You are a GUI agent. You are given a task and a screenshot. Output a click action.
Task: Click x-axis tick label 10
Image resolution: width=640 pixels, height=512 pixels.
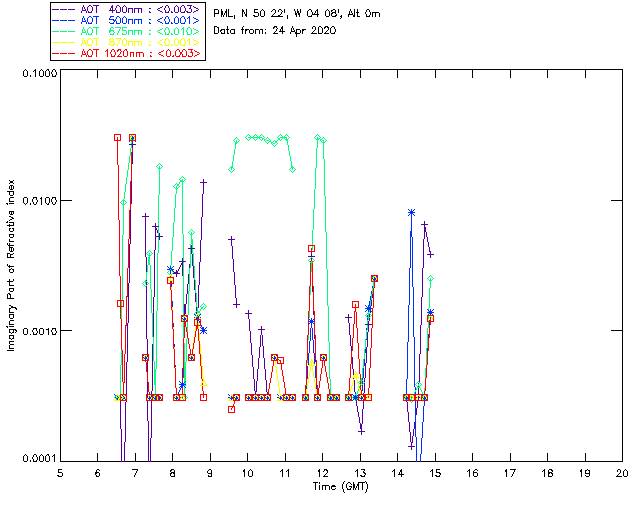[x=247, y=473]
